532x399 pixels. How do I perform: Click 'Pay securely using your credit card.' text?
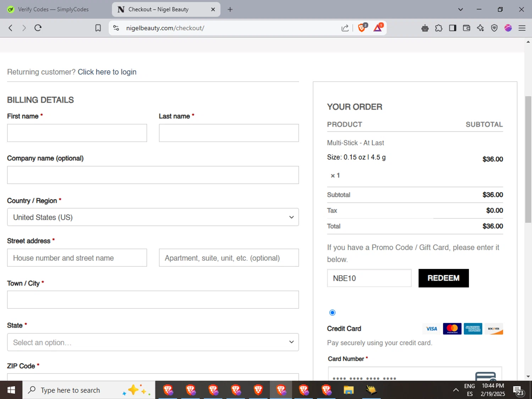(x=379, y=343)
